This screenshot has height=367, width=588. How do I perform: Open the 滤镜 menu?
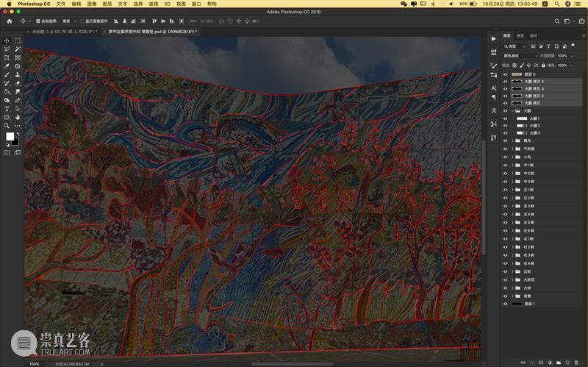(153, 4)
